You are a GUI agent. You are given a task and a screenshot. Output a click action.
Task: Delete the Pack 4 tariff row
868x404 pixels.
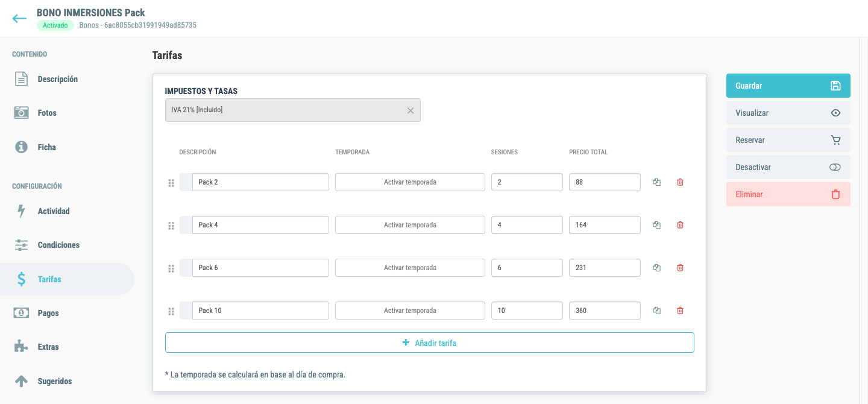tap(680, 225)
